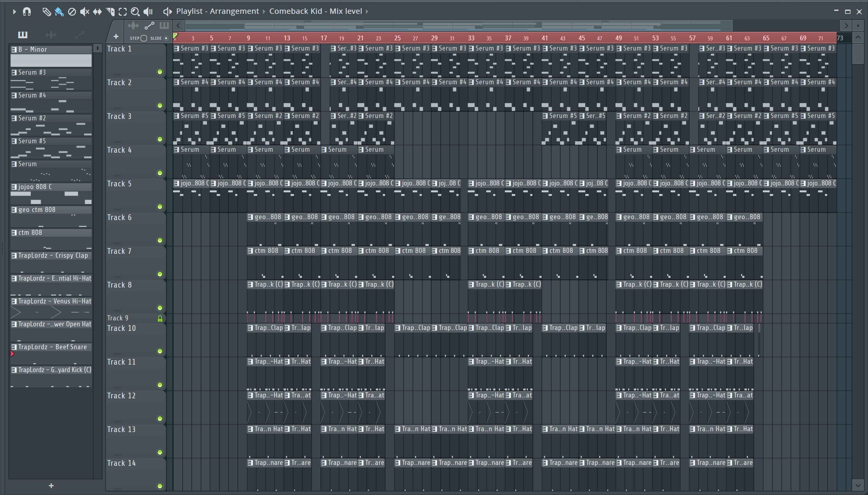Open menu of first geo..808 clip on Track 6
Viewport: 868px width, 495px height.
pyautogui.click(x=250, y=217)
